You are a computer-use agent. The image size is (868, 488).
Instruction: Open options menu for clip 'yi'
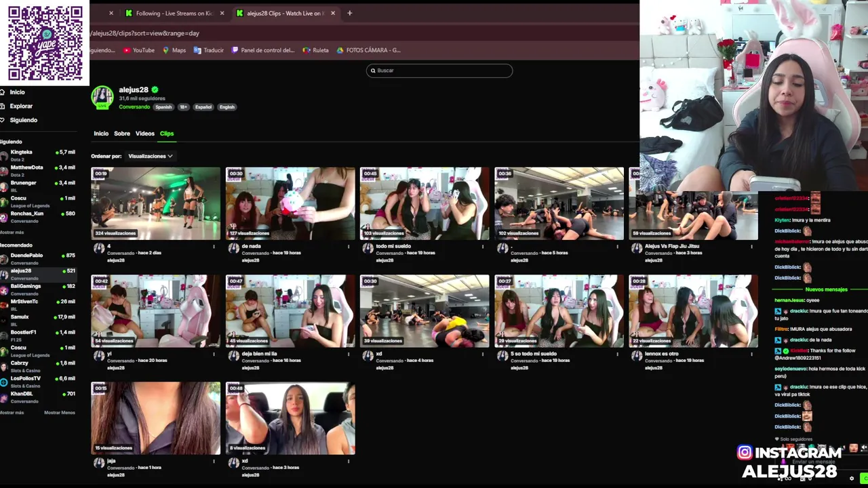coord(214,354)
